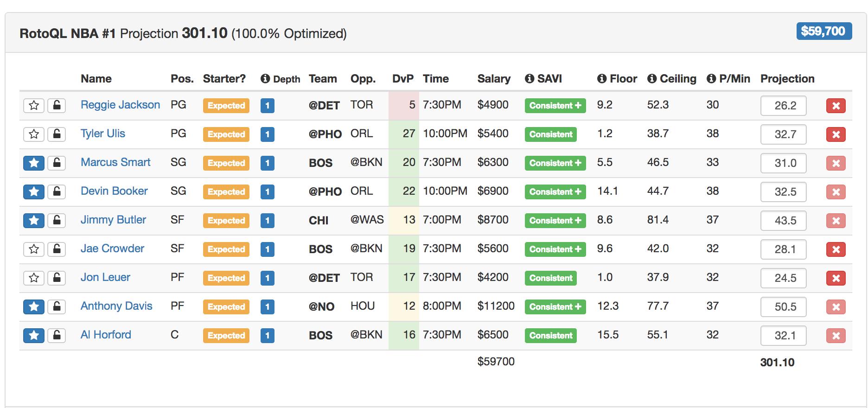Lock Marcus Smart into the lineup
The height and width of the screenshot is (408, 868).
[x=57, y=163]
